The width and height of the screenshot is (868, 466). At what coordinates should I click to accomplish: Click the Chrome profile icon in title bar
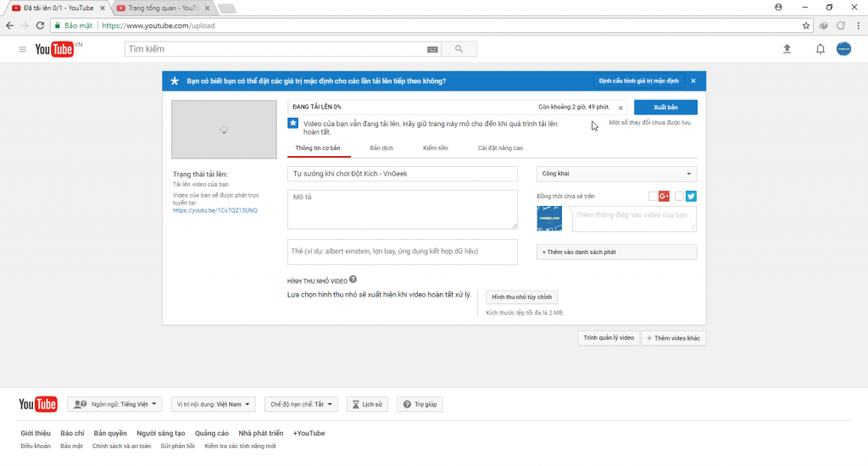pos(778,7)
